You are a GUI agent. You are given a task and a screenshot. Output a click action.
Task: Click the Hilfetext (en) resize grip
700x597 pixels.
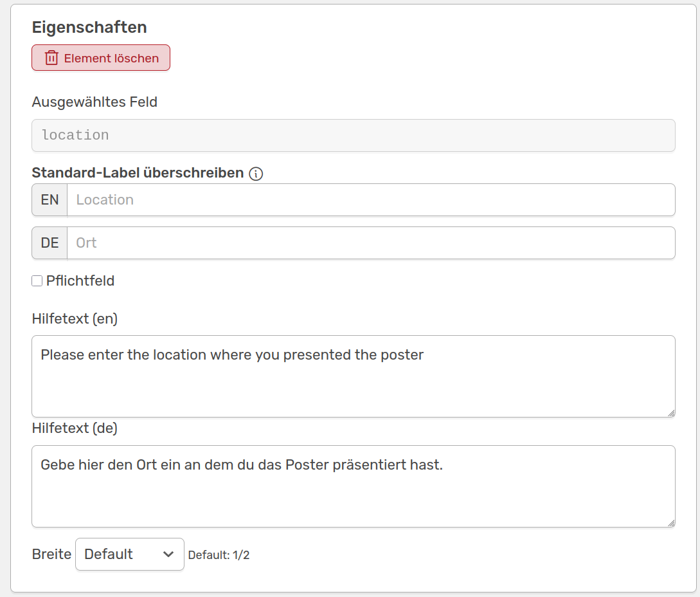[671, 414]
